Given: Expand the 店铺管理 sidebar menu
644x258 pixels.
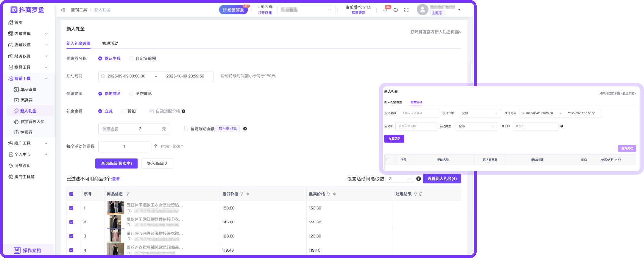Looking at the screenshot, I should (28, 34).
